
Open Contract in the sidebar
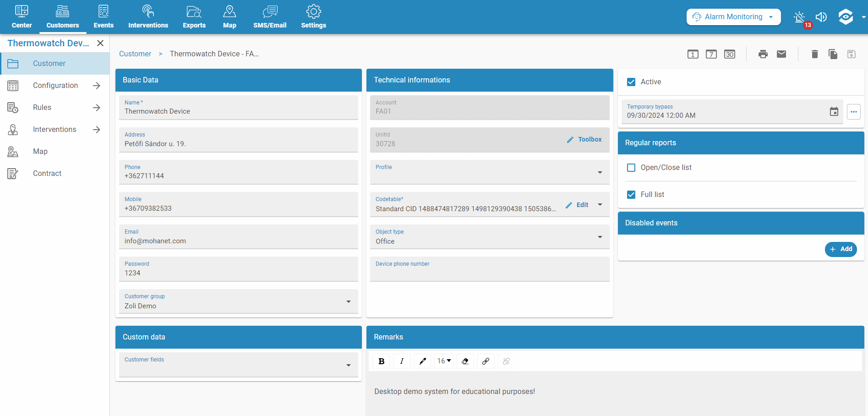[55, 174]
